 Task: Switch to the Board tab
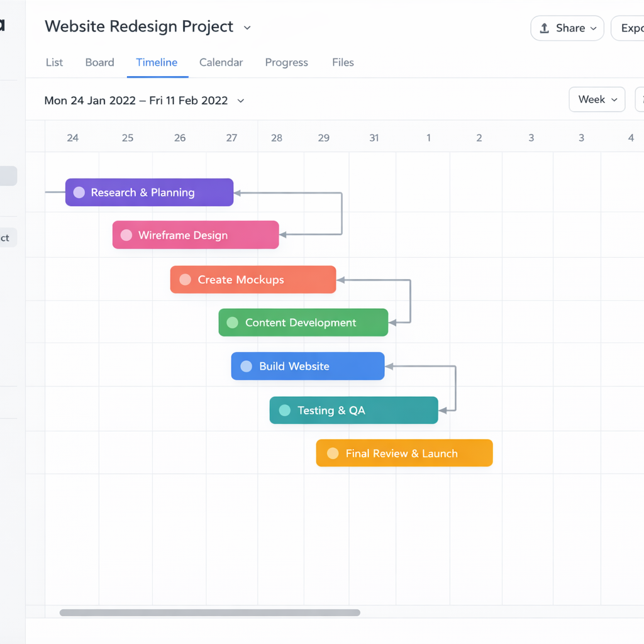(x=99, y=62)
